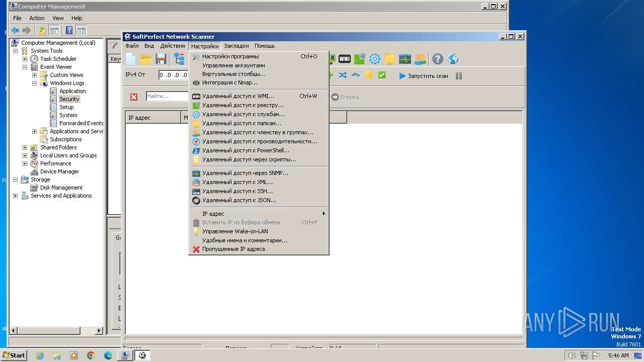Click the blue gear services toolbar icon

point(375,59)
